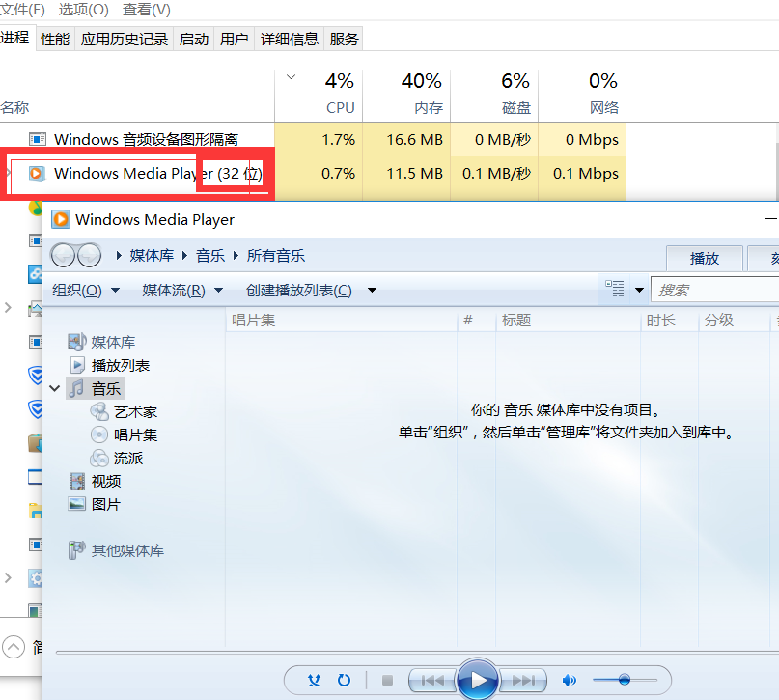Viewport: 779px width, 700px height.
Task: Click the 图片 picture icon
Action: 77,504
